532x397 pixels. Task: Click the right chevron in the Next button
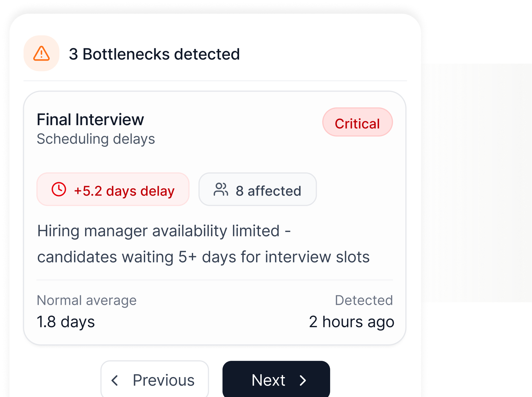point(303,380)
